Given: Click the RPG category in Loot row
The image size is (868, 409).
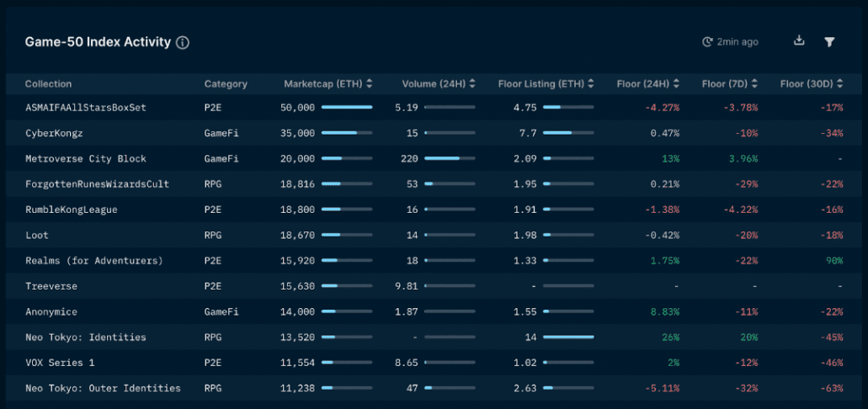Looking at the screenshot, I should tap(213, 235).
